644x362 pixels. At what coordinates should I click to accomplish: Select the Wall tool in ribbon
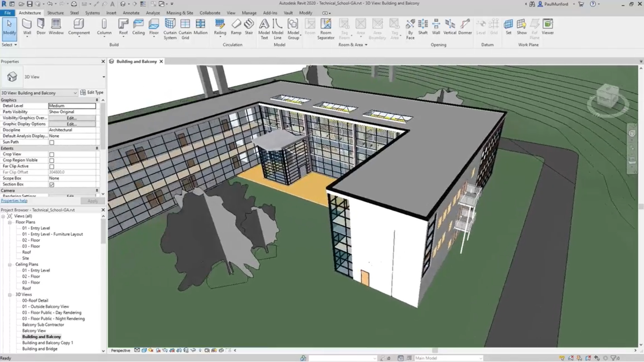27,27
